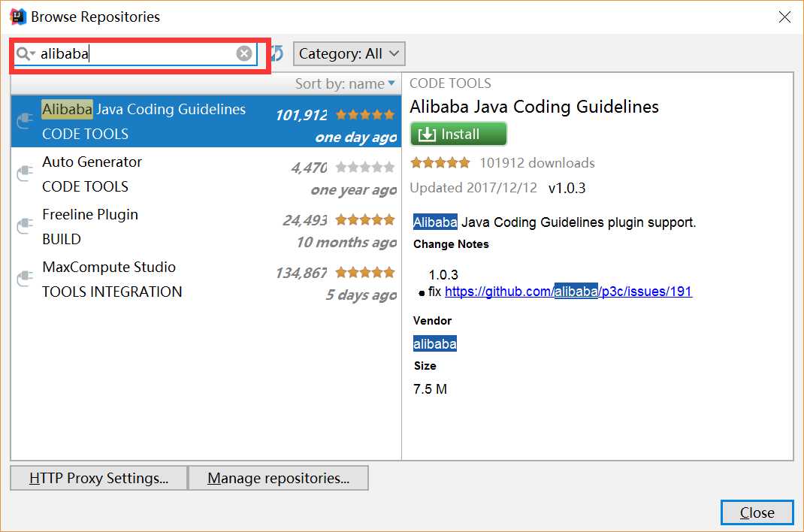Screen dimensions: 804x532
Task: Click the v1.0.3 version label
Action: click(567, 188)
